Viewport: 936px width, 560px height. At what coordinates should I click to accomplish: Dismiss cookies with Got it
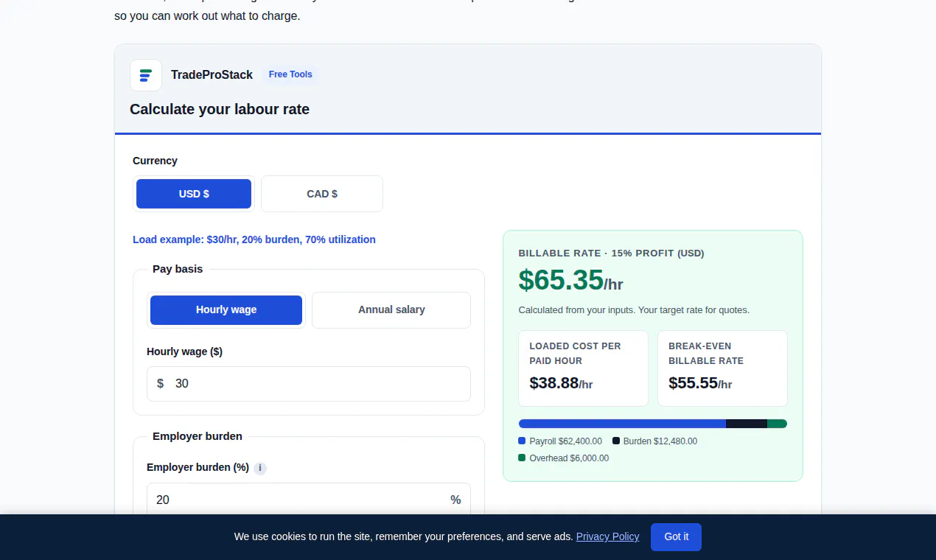(676, 537)
